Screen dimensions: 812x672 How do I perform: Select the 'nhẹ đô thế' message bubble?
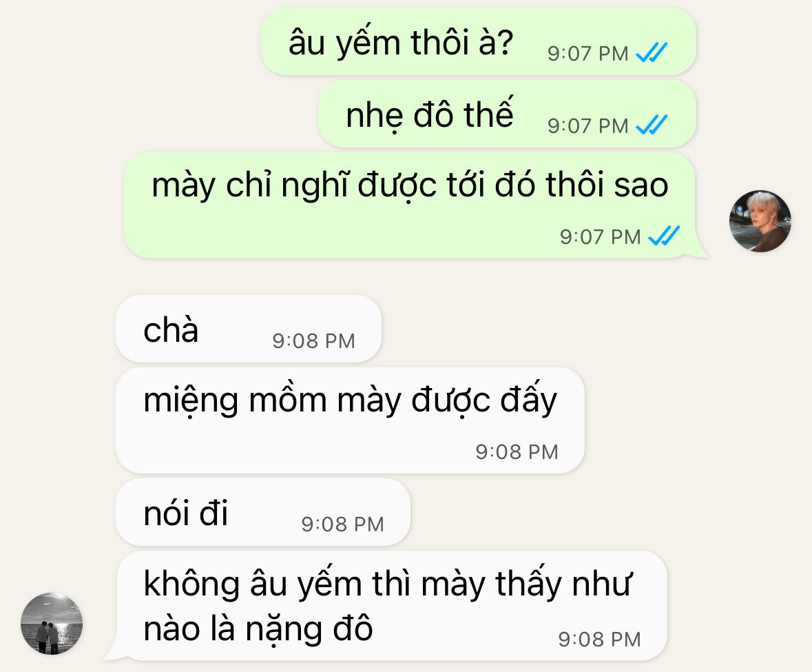507,114
